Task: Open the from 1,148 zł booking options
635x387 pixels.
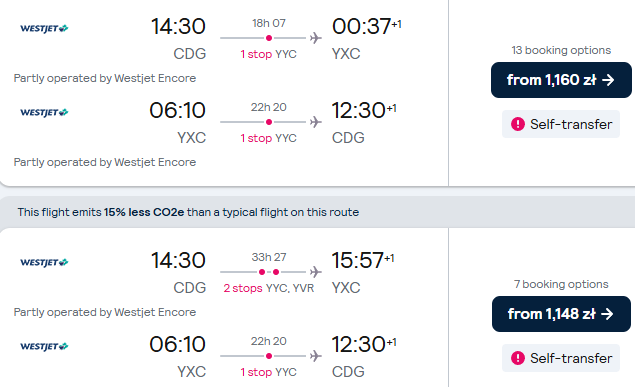Action: [561, 314]
